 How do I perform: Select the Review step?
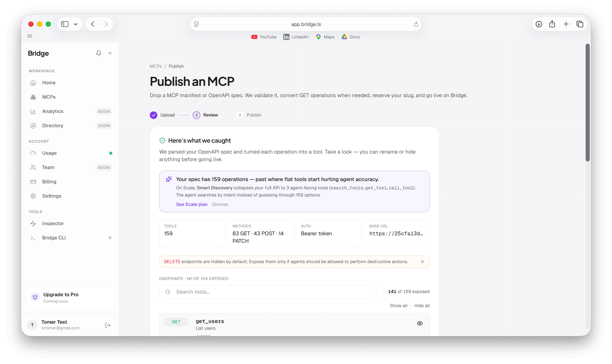[x=205, y=115]
